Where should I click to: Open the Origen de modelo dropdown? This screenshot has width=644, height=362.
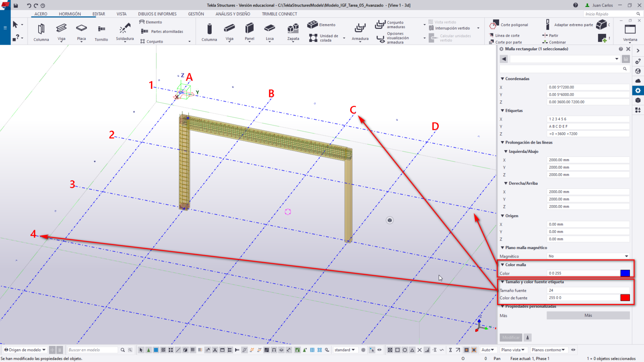[x=25, y=350]
